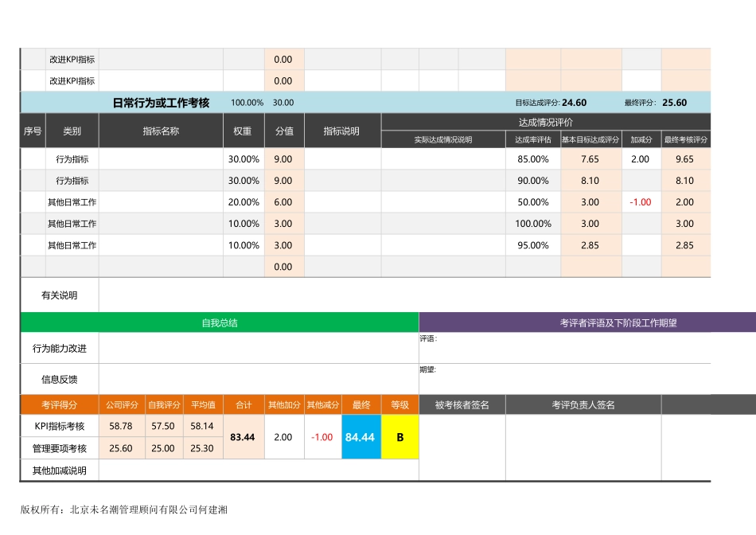The width and height of the screenshot is (756, 535).
Task: Click the 合计 total value 83.44
Action: point(243,437)
